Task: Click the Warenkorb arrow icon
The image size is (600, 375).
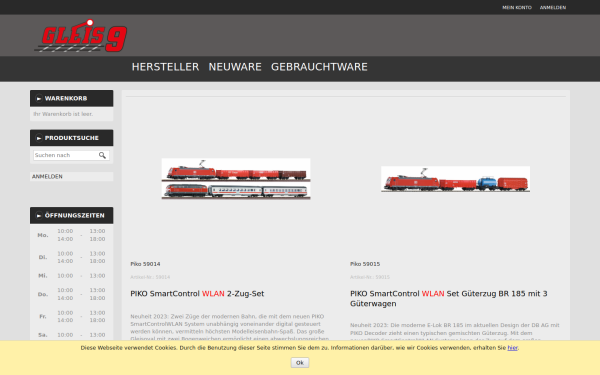Action: point(39,98)
